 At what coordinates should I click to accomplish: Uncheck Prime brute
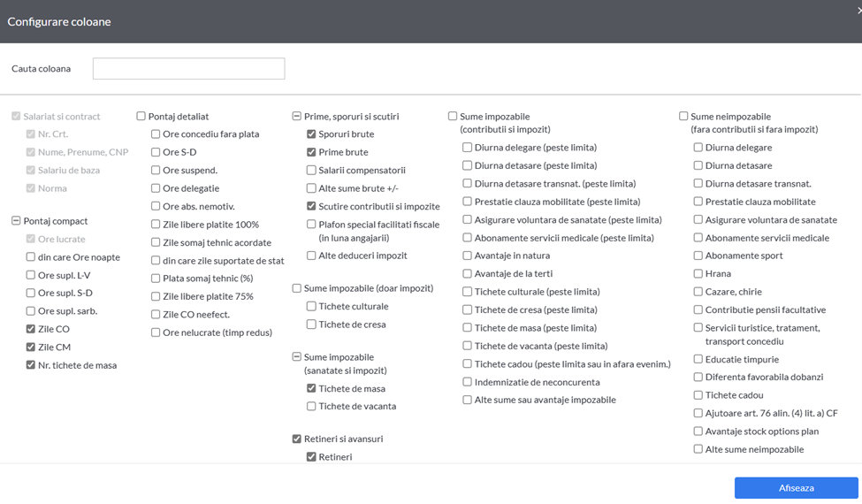tap(312, 152)
